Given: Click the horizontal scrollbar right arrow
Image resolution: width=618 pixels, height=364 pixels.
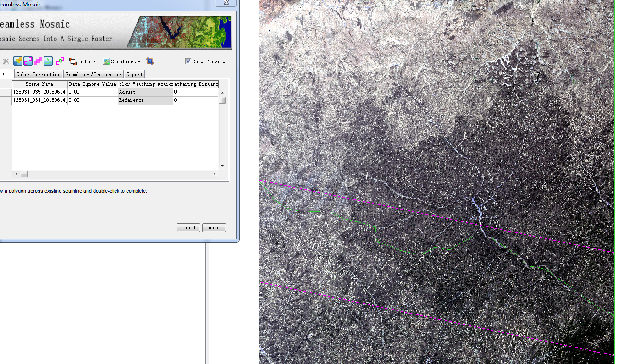Looking at the screenshot, I should coord(214,174).
